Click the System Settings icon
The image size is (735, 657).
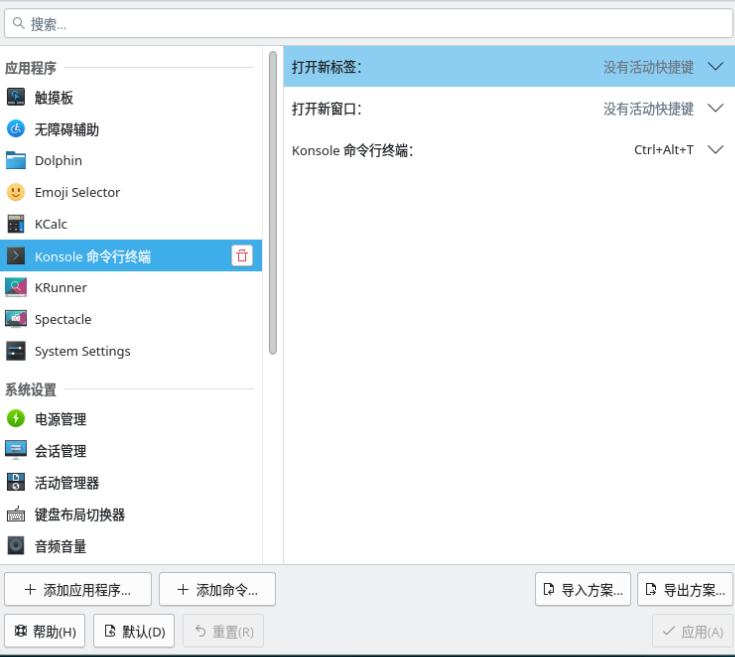[x=15, y=351]
